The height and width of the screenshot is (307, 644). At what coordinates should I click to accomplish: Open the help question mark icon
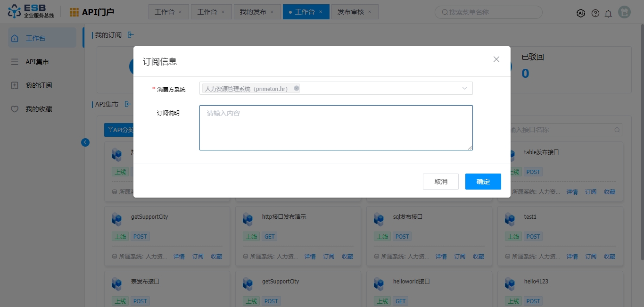[595, 13]
